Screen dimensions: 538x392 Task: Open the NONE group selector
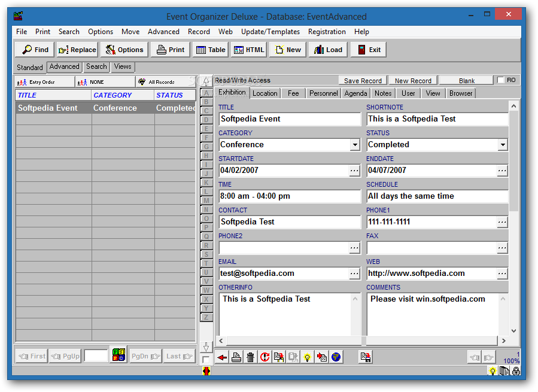point(105,82)
